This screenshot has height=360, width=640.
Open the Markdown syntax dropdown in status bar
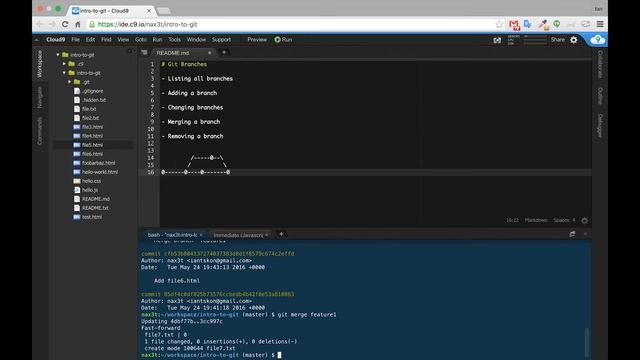point(536,220)
